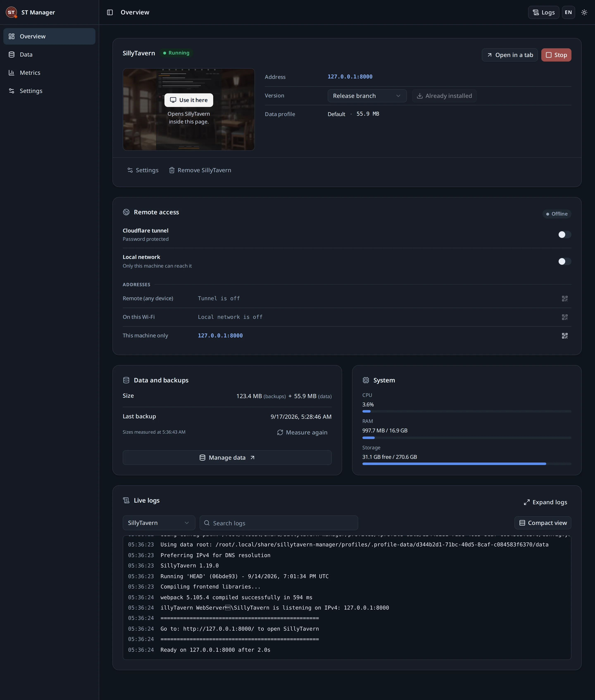
Task: Click the 'Local network is off' address text
Action: 230,317
